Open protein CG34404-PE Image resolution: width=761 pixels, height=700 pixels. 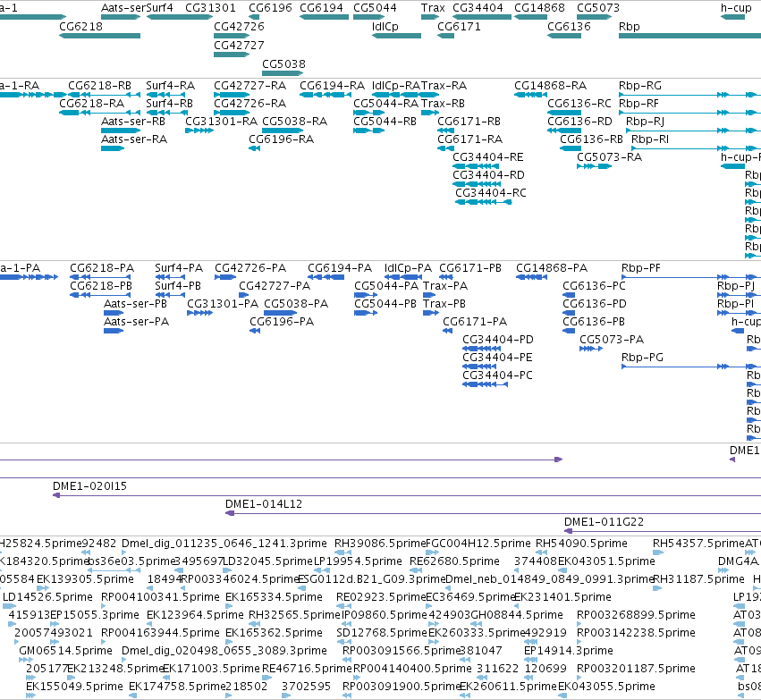coord(497,358)
